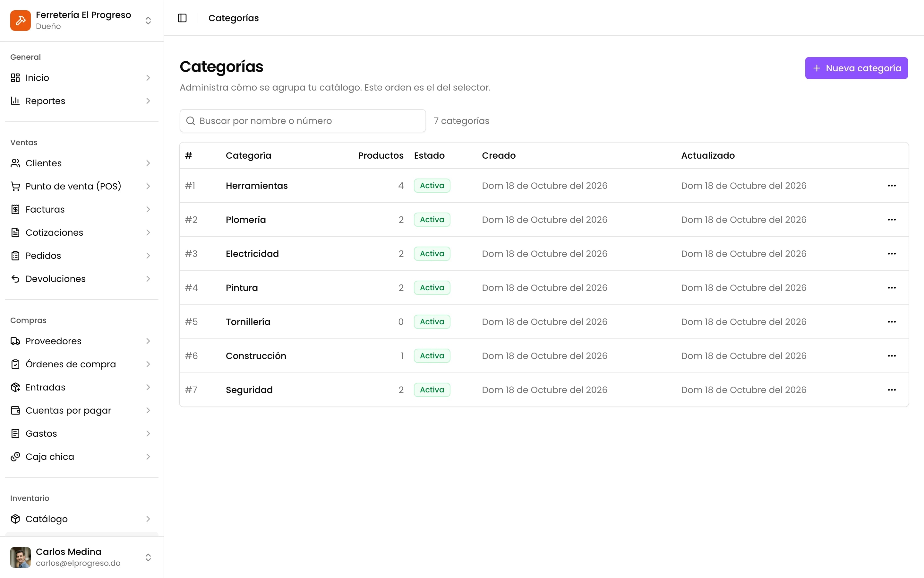Open actions menu for Tornillería row
924x578 pixels.
pos(892,322)
